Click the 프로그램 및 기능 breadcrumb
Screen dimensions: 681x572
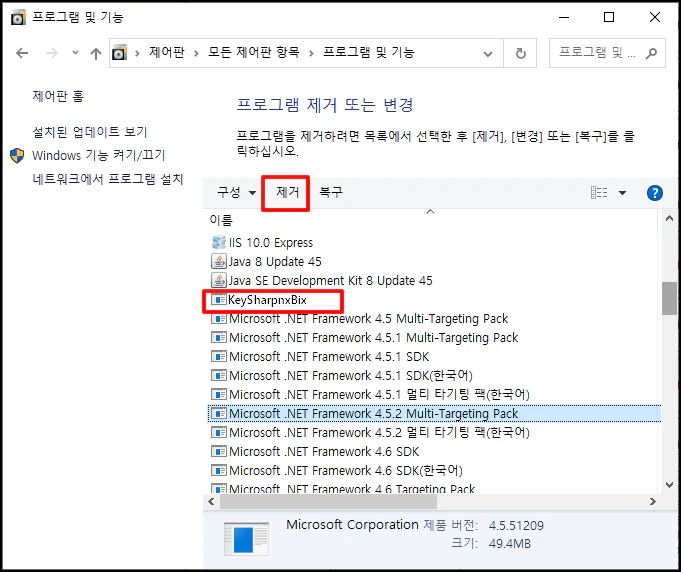[369, 53]
